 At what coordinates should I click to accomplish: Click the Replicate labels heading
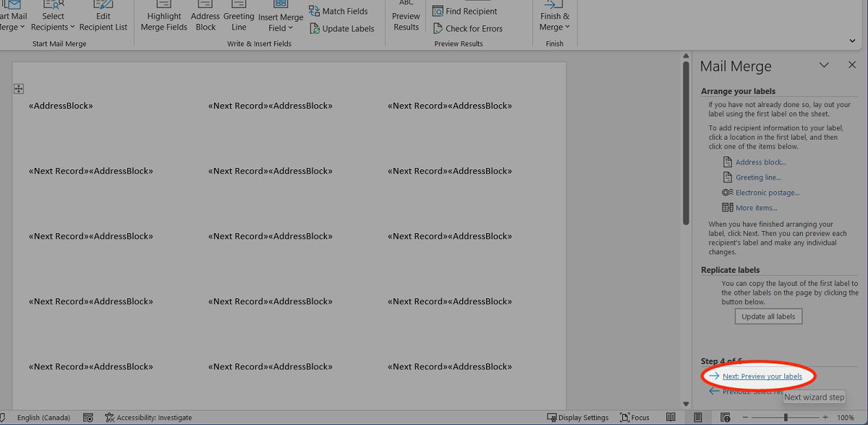pos(730,270)
